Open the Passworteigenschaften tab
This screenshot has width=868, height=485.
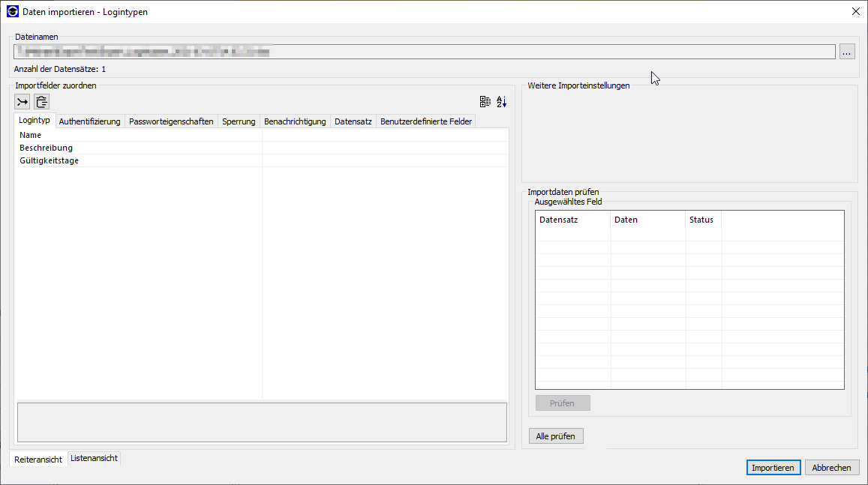tap(171, 121)
